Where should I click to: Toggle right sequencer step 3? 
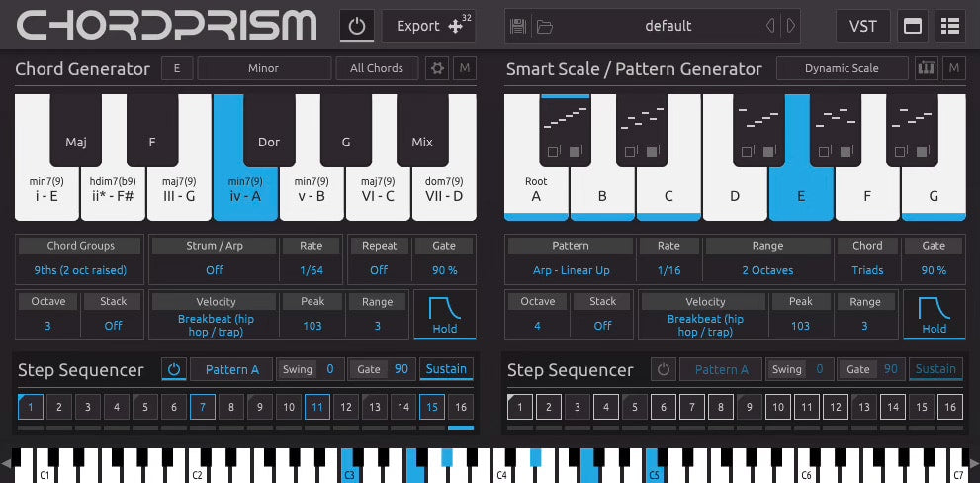(577, 408)
